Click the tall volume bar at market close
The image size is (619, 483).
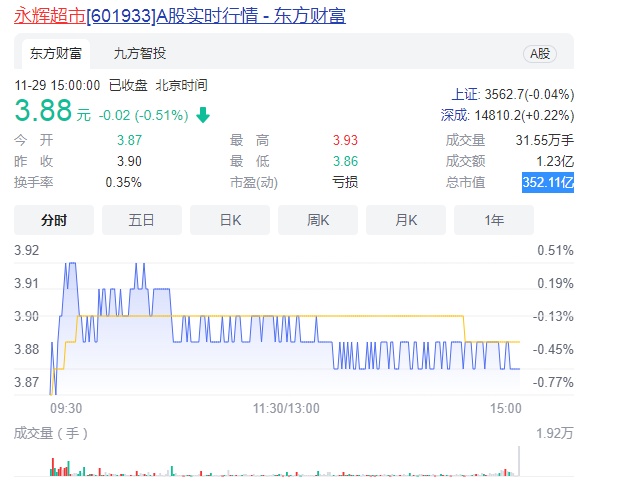[x=519, y=461]
